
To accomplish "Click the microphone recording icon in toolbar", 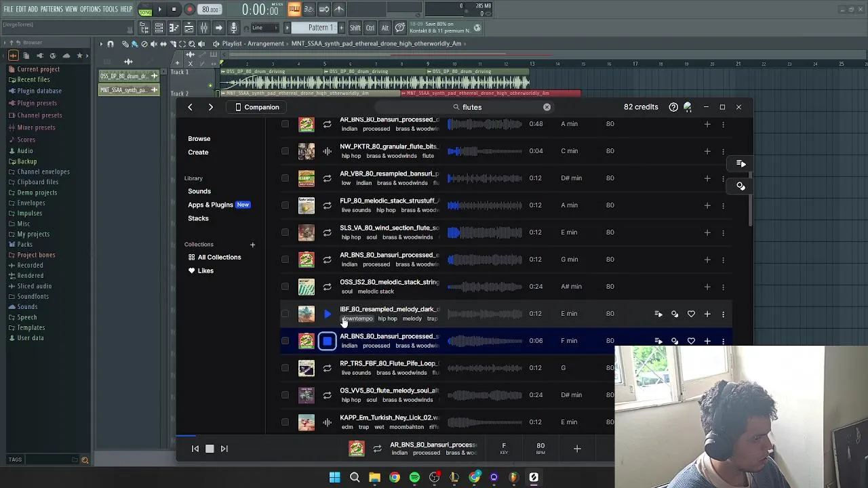I will pos(233,28).
